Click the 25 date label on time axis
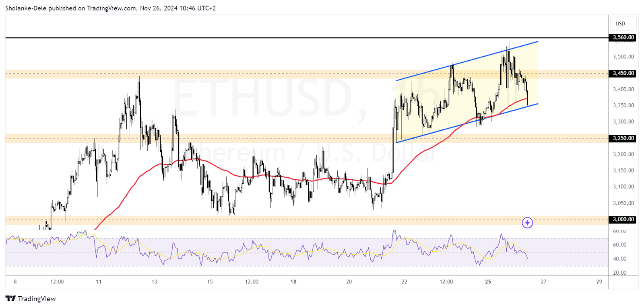The height and width of the screenshot is (308, 644). point(488,281)
